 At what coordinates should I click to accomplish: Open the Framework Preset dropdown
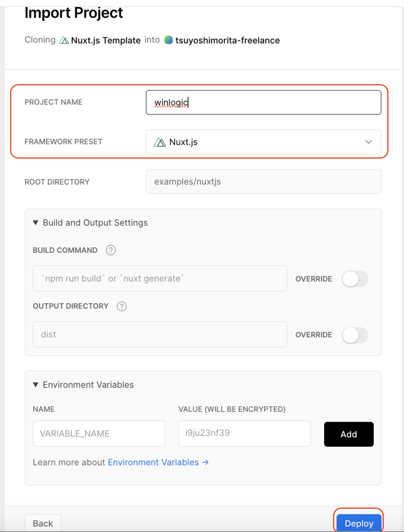(263, 142)
